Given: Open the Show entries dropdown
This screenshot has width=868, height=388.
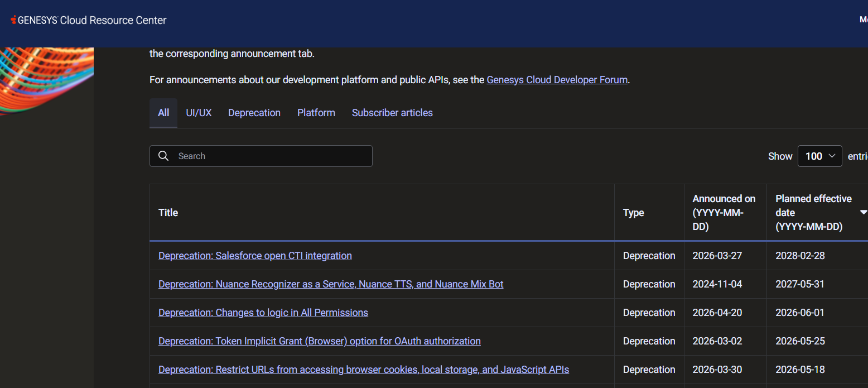Looking at the screenshot, I should pos(820,156).
